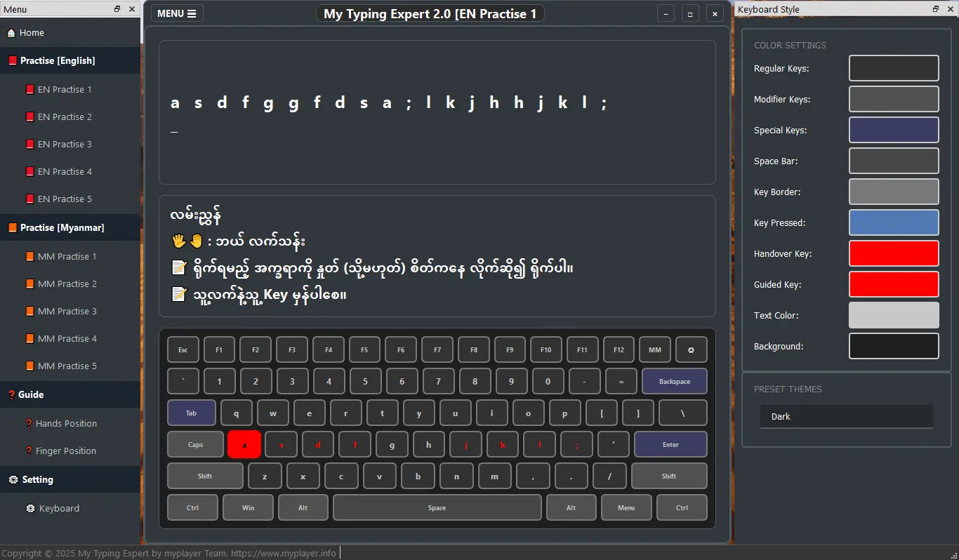Click the MM key in function row
Screen dimensions: 959x560
[655, 349]
